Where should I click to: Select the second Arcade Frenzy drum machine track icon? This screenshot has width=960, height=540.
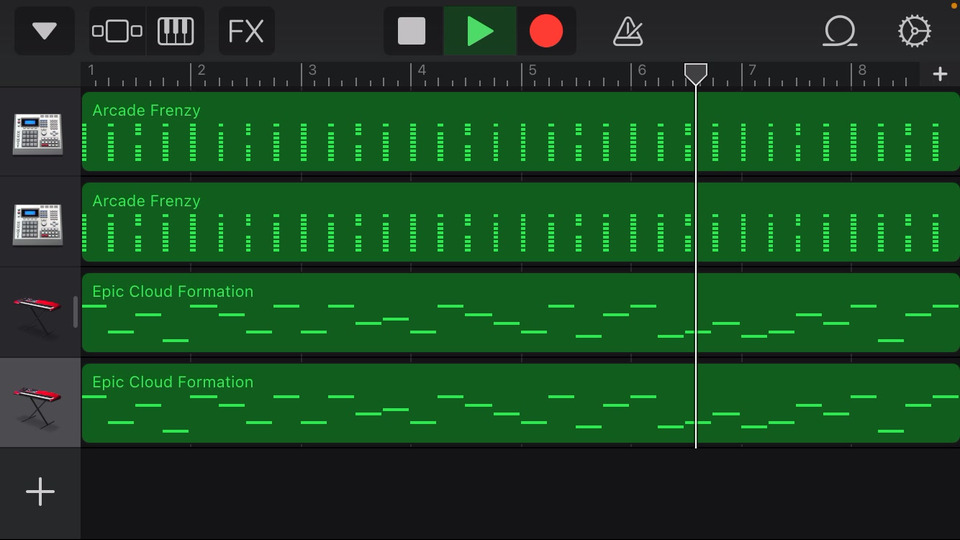click(x=38, y=224)
